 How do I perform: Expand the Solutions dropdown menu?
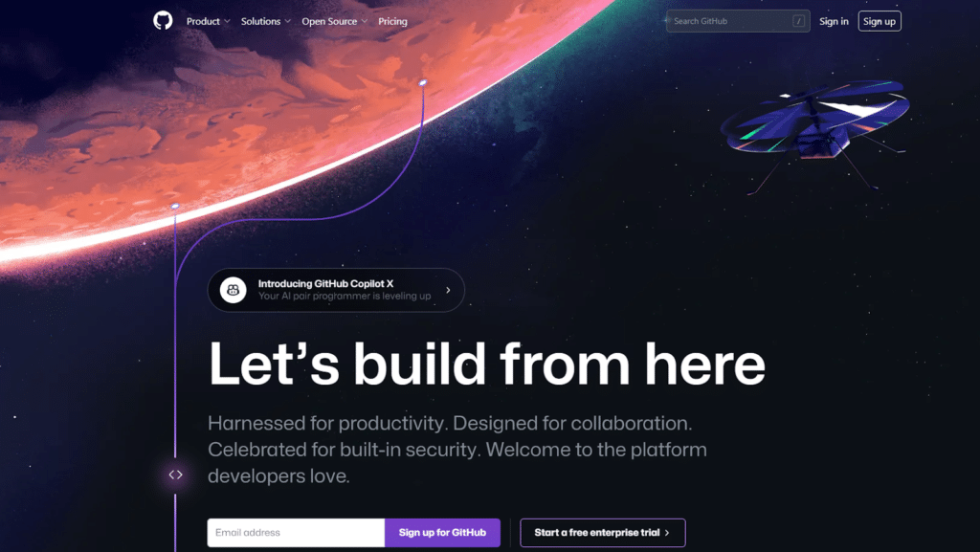(x=266, y=21)
